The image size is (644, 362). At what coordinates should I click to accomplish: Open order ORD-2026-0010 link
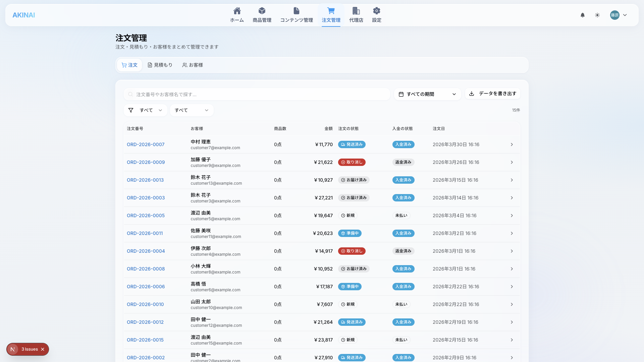[145, 304]
